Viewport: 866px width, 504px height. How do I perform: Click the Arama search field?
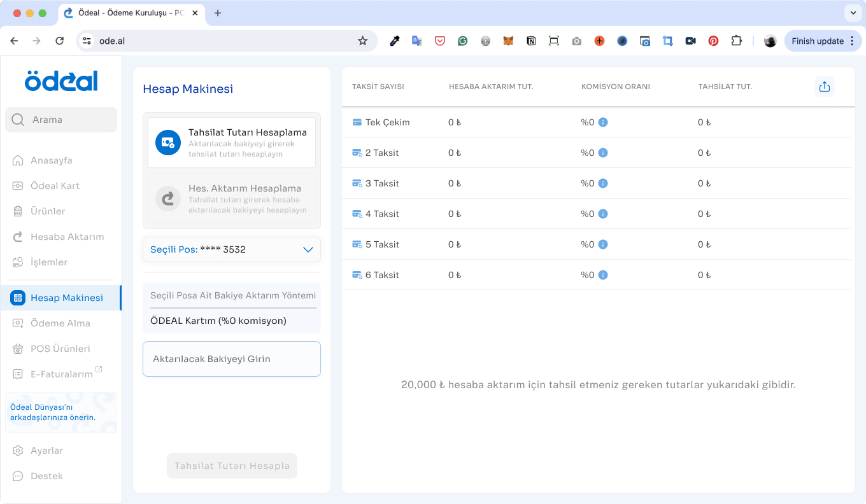point(61,120)
